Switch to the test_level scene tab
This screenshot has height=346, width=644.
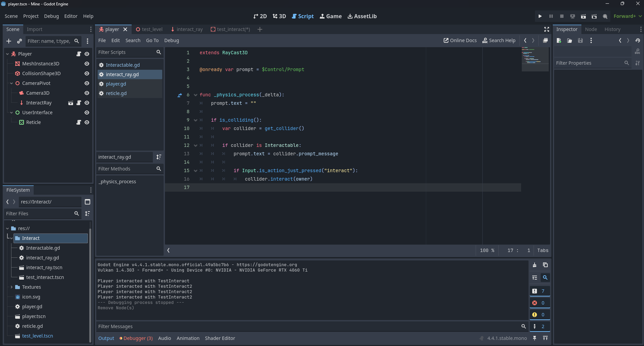click(149, 29)
